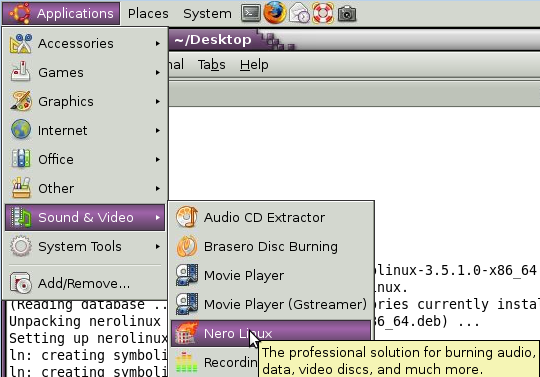540x377 pixels.
Task: Launch the Movie Player entry
Action: coord(271,275)
